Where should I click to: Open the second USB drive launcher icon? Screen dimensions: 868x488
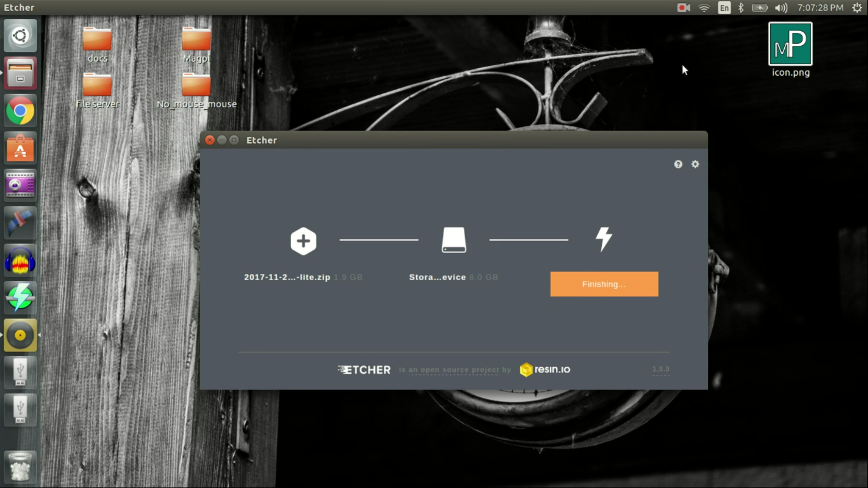click(20, 410)
